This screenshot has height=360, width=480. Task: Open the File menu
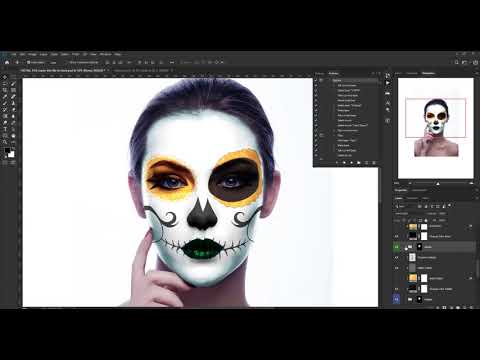point(13,54)
